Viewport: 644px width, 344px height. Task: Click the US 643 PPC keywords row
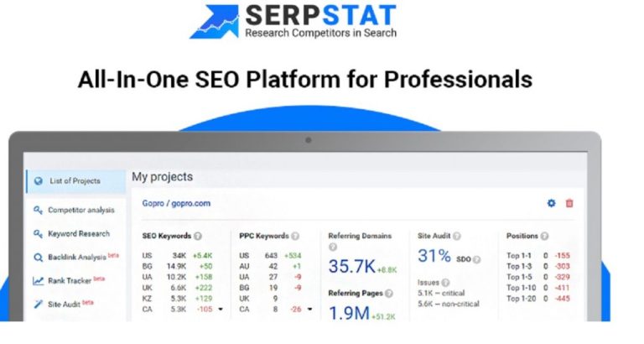tap(270, 256)
